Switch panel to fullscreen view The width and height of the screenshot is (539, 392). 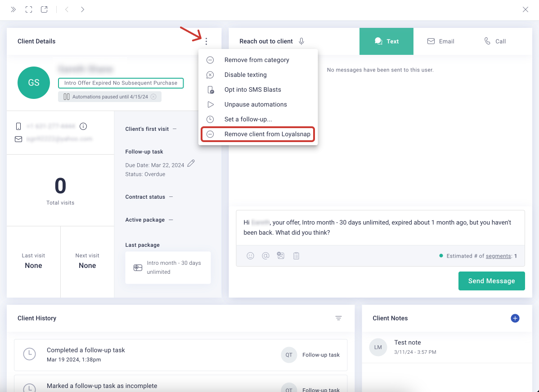[x=29, y=9]
